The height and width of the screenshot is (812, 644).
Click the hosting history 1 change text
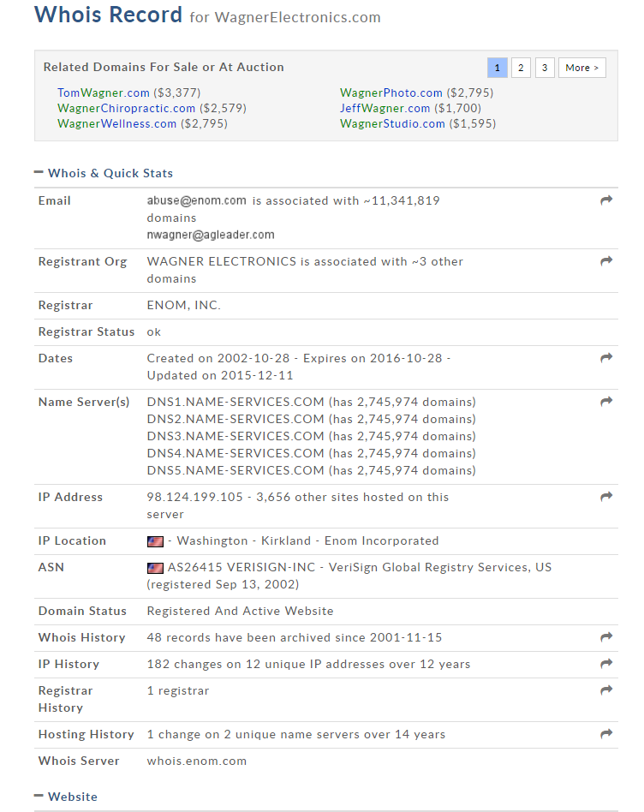296,734
